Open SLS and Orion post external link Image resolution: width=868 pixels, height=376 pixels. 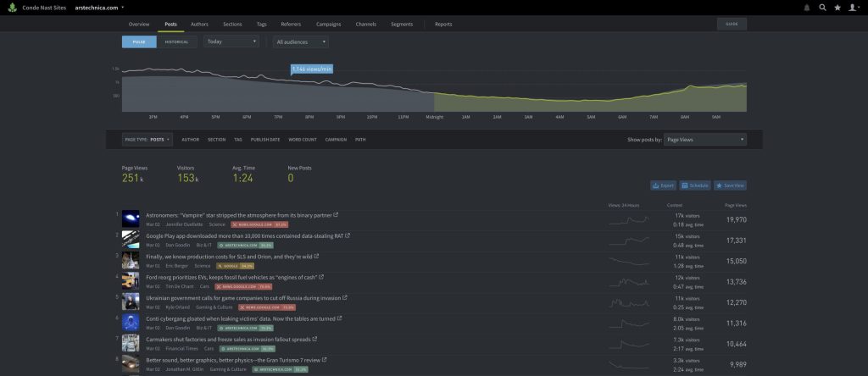pyautogui.click(x=317, y=257)
